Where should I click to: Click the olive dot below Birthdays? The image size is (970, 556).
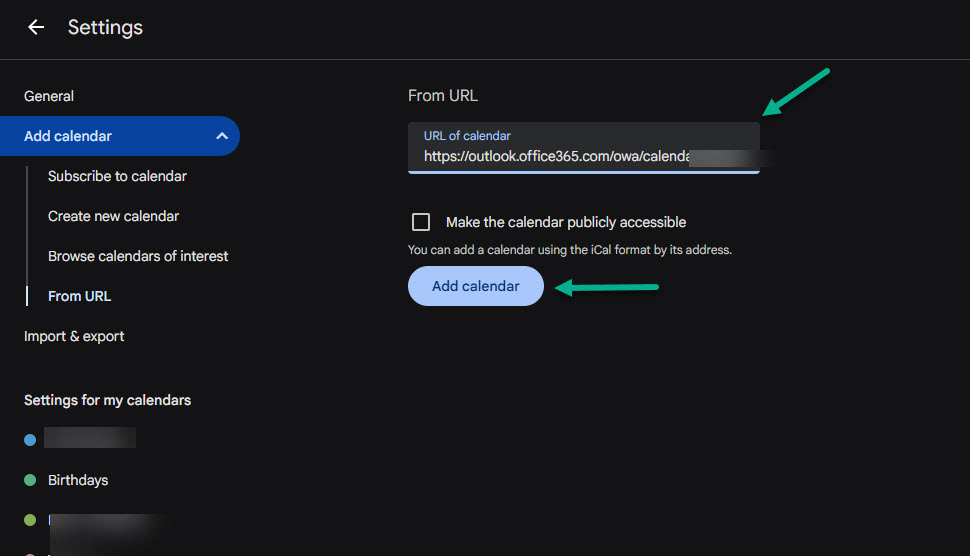(x=30, y=520)
